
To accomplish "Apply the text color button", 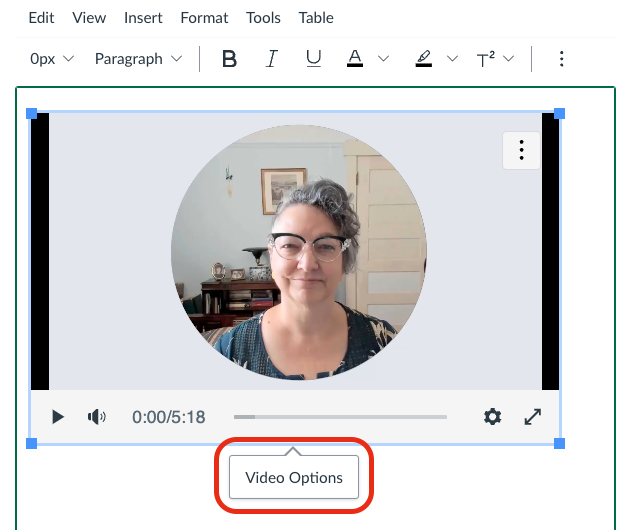I will [354, 59].
